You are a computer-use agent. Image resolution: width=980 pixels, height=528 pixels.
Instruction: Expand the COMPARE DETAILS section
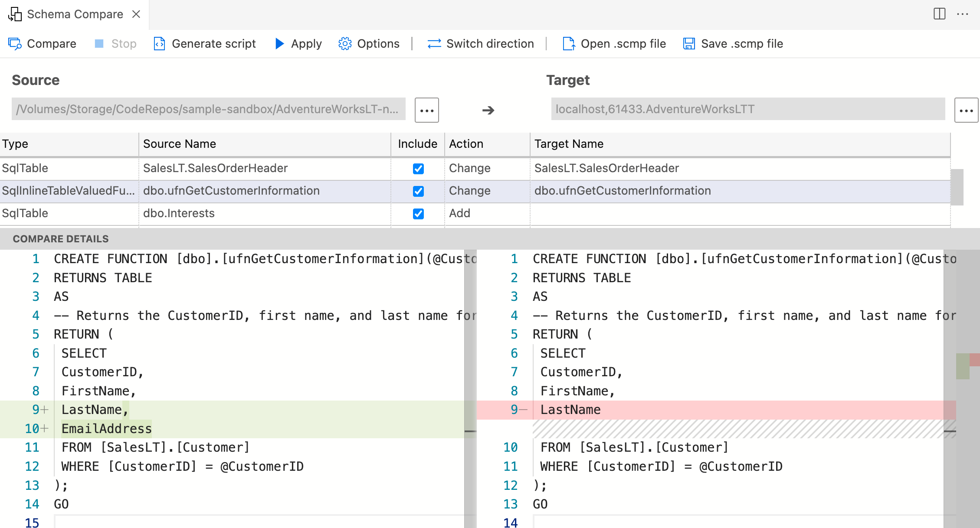(x=61, y=238)
